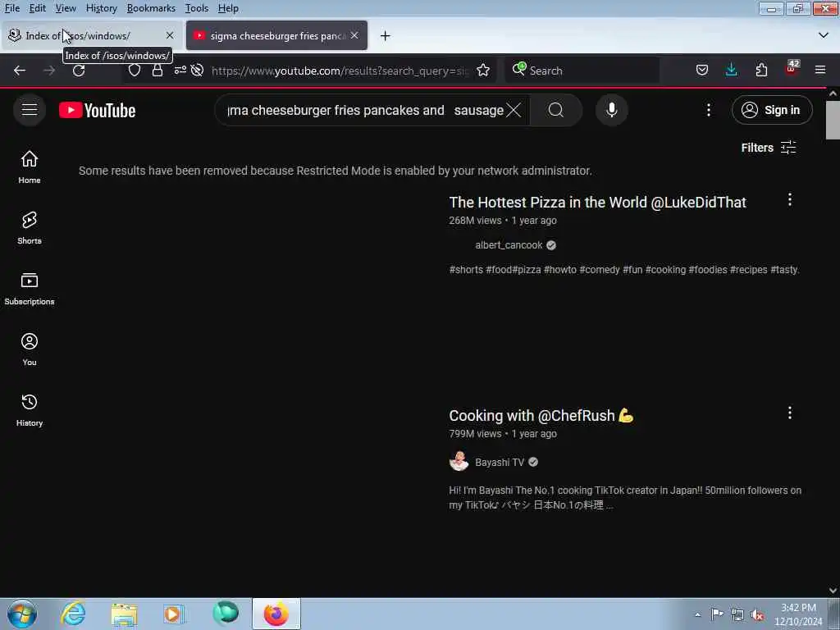The height and width of the screenshot is (630, 840).
Task: Reload the current page
Action: click(79, 71)
